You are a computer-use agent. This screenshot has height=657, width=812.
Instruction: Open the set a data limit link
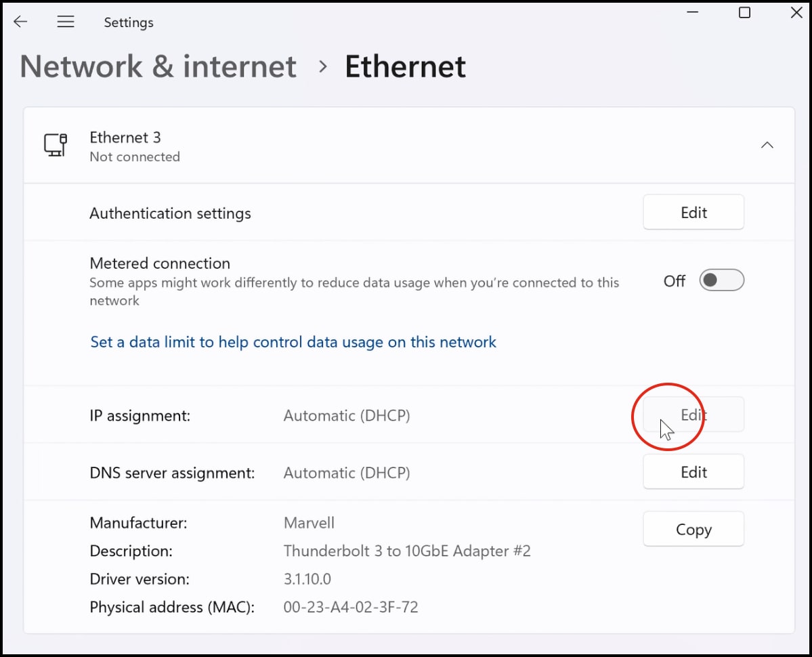(293, 343)
